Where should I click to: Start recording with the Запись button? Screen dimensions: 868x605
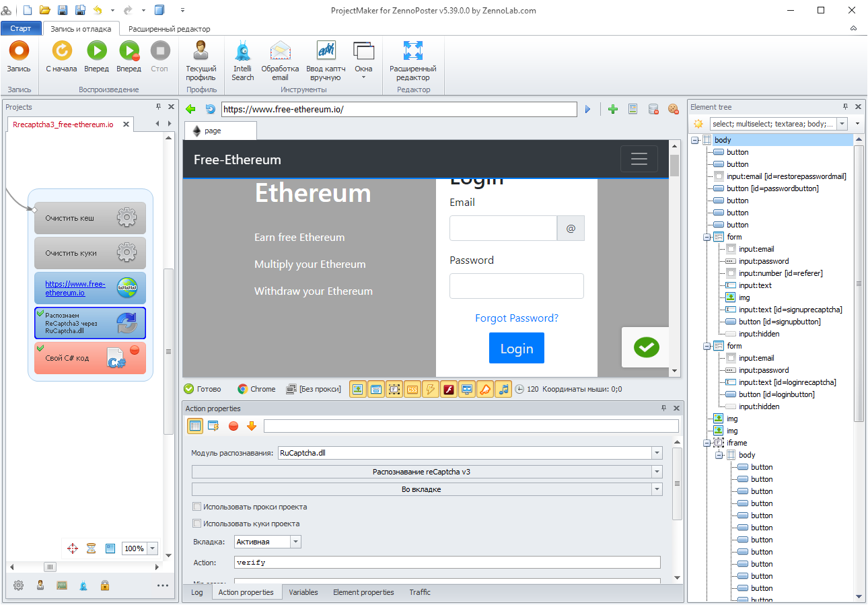click(19, 57)
